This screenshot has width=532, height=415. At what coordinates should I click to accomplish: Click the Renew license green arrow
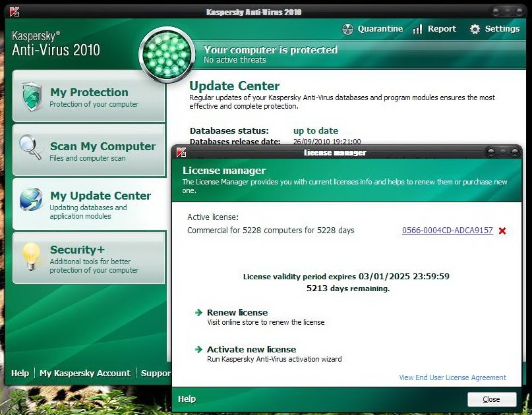point(198,312)
